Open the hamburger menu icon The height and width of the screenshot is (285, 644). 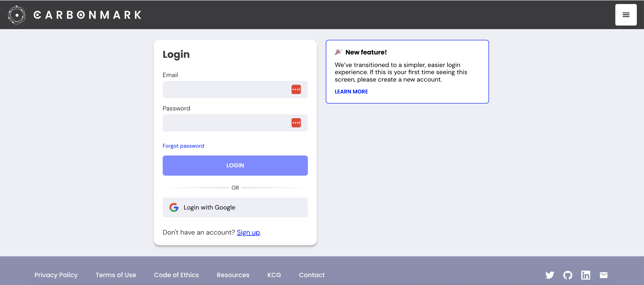627,15
